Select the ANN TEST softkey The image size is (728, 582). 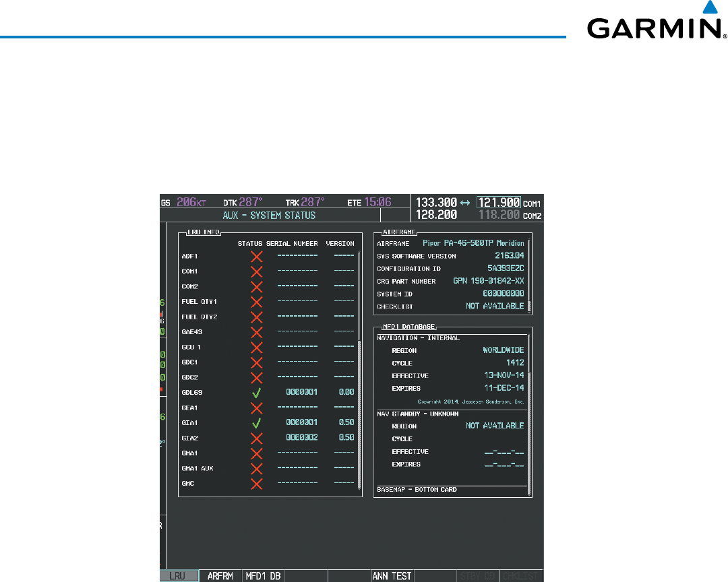pos(392,576)
